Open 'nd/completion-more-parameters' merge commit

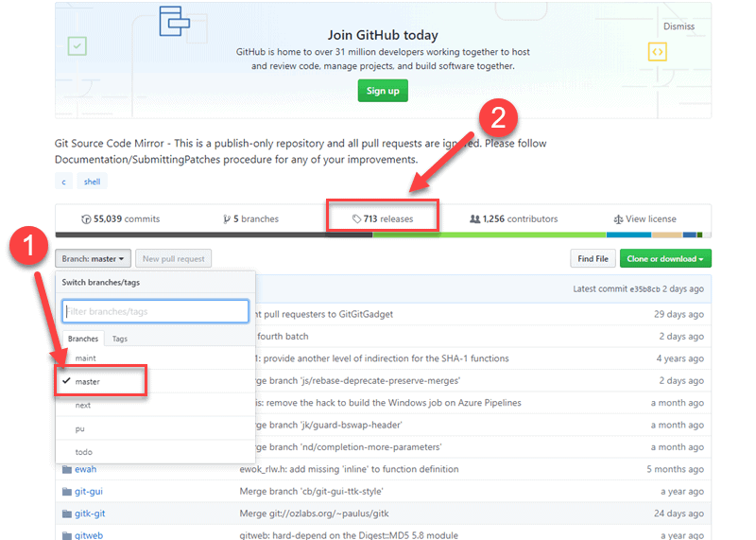coord(348,447)
